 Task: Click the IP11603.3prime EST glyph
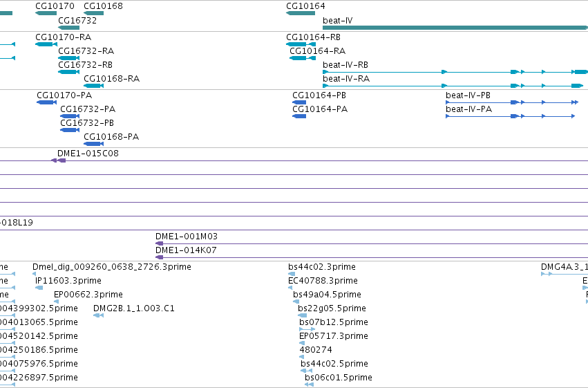39,288
